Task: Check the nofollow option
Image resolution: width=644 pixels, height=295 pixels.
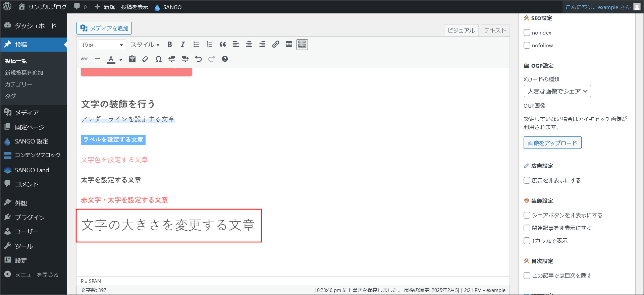Action: [527, 45]
